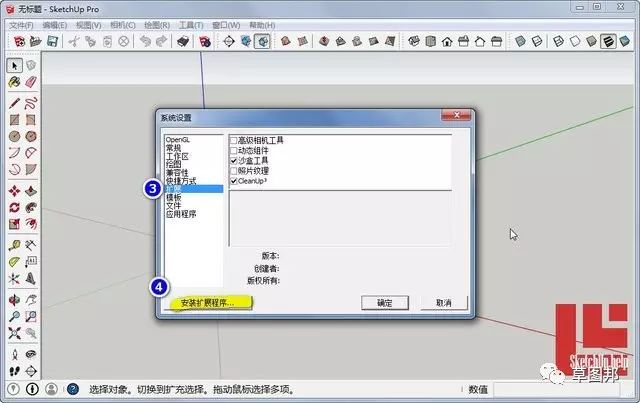Click the Zoom magnifier tool
Viewport: 640px width, 403px height.
click(x=15, y=316)
